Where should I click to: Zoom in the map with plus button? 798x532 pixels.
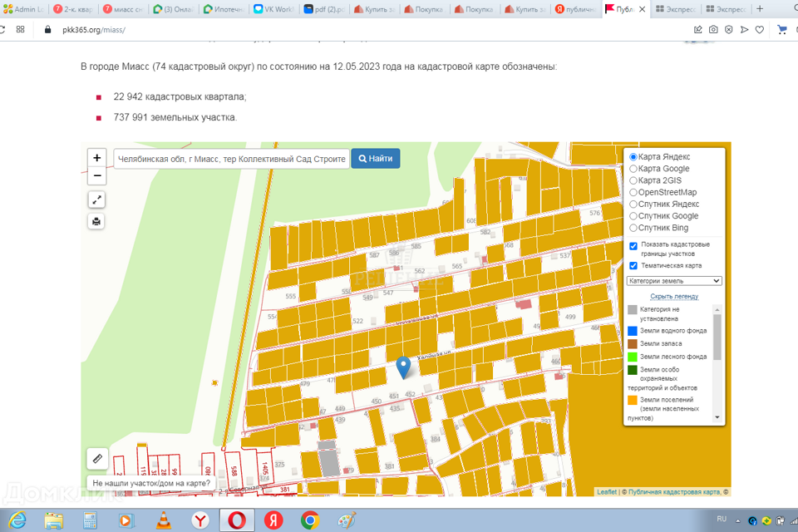point(97,158)
